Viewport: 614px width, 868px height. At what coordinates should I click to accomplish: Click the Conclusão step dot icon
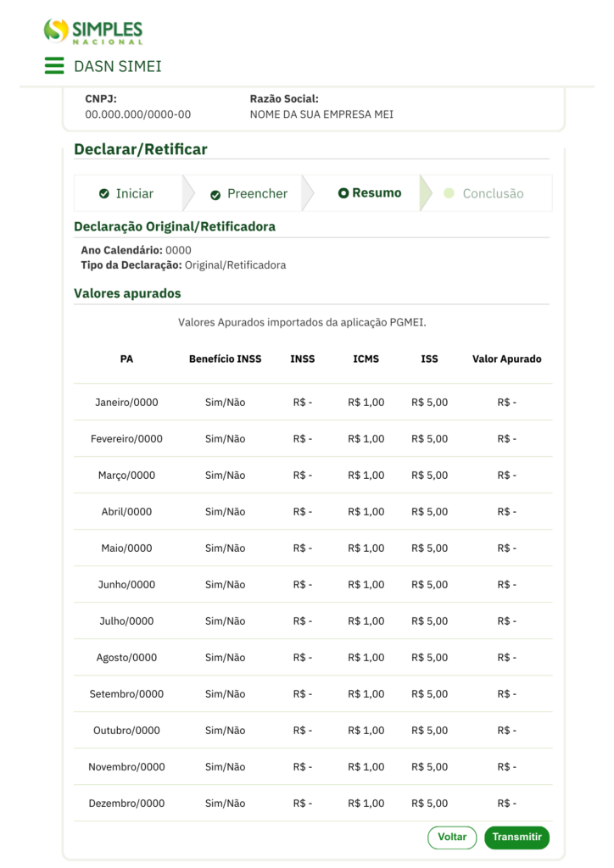pos(449,193)
